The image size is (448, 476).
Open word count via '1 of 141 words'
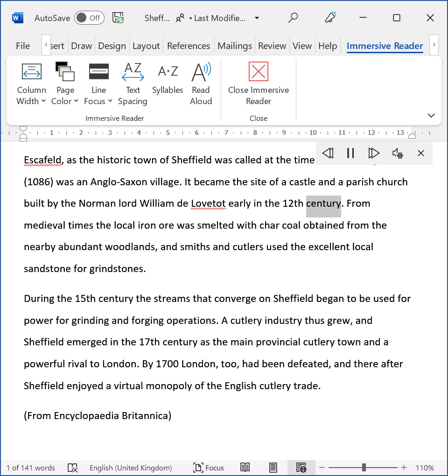30,468
